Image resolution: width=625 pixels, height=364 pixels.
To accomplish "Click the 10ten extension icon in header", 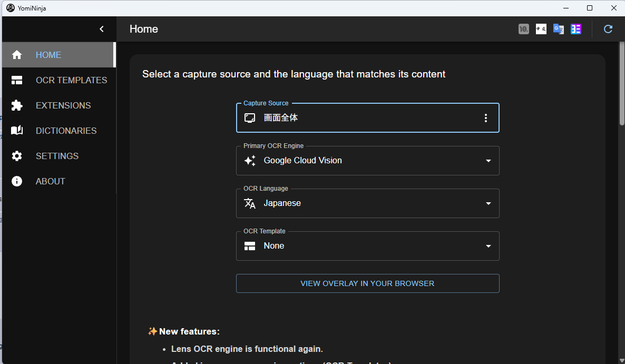I will 523,29.
